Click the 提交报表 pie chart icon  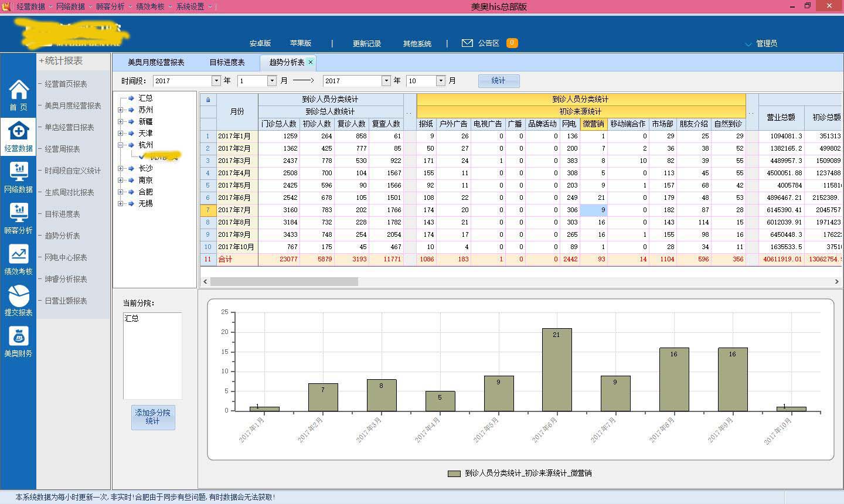[x=18, y=295]
